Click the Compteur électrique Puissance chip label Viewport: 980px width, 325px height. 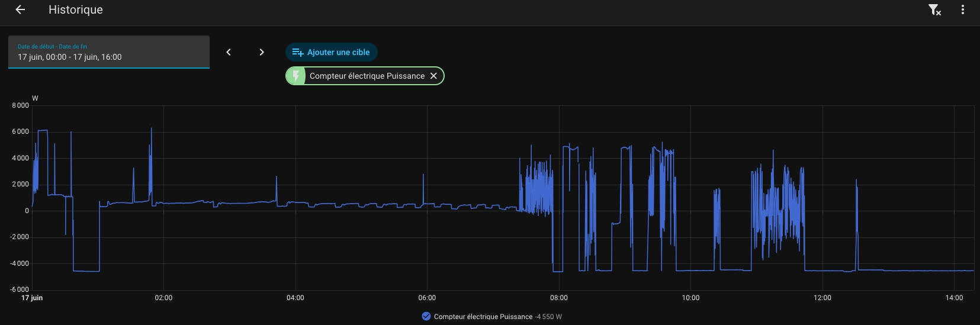tap(367, 76)
